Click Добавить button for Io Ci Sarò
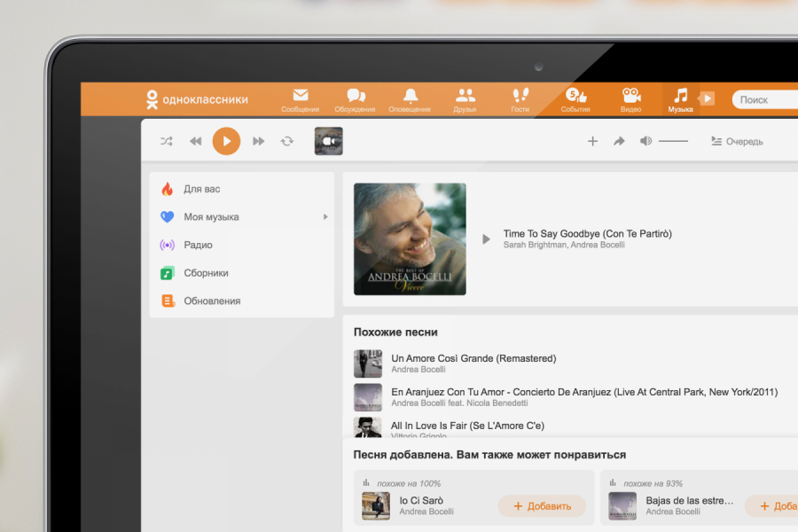Screen dimensions: 798x532 [541, 506]
